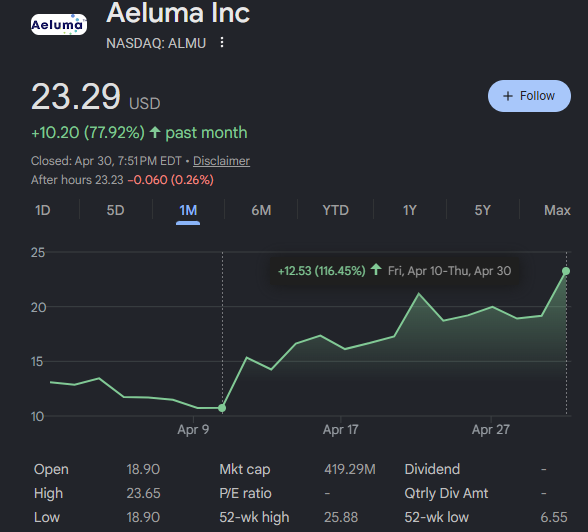Click the Dividend label
Screen dimensions: 588x532
pos(432,469)
